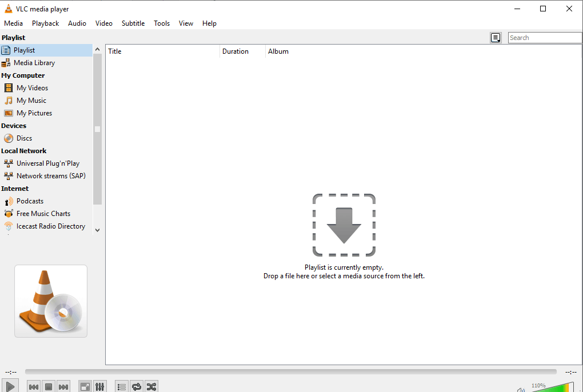
Task: Toggle loop repeat mode
Action: click(x=137, y=387)
